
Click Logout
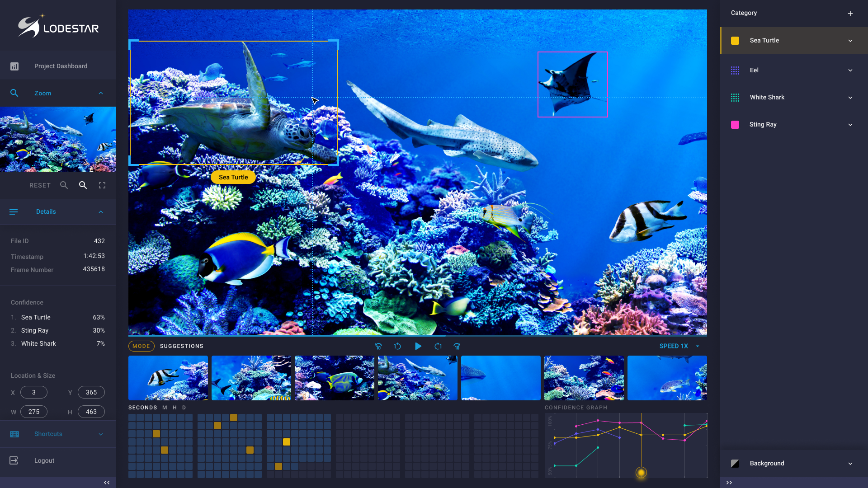[44, 461]
